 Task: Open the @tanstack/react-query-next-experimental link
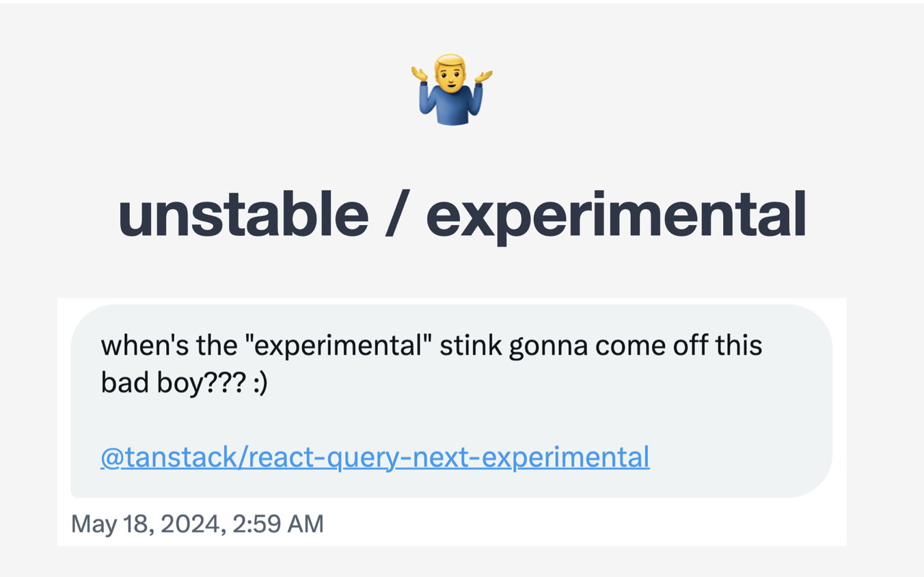pyautogui.click(x=375, y=457)
